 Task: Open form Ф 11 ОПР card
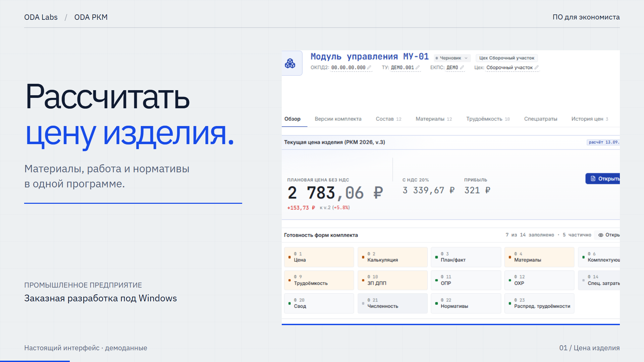(466, 280)
